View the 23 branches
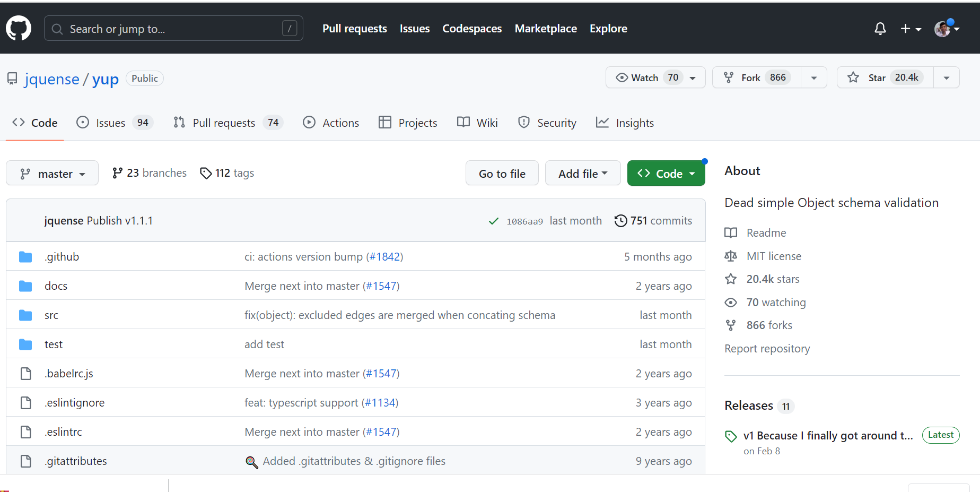The image size is (980, 492). tap(150, 173)
